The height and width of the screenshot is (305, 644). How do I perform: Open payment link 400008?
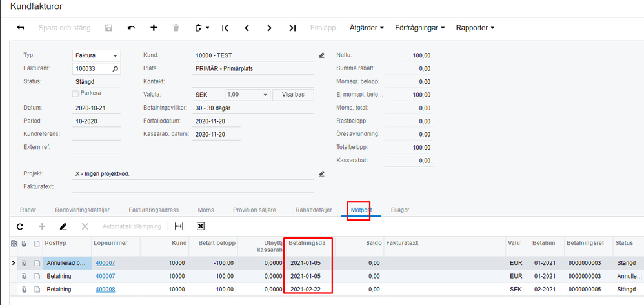(x=105, y=289)
